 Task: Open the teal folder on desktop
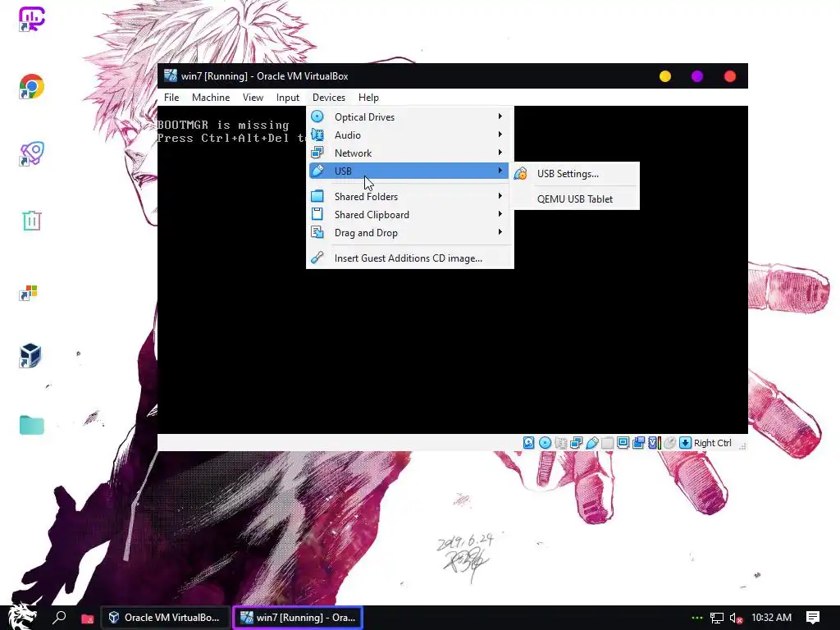tap(32, 425)
